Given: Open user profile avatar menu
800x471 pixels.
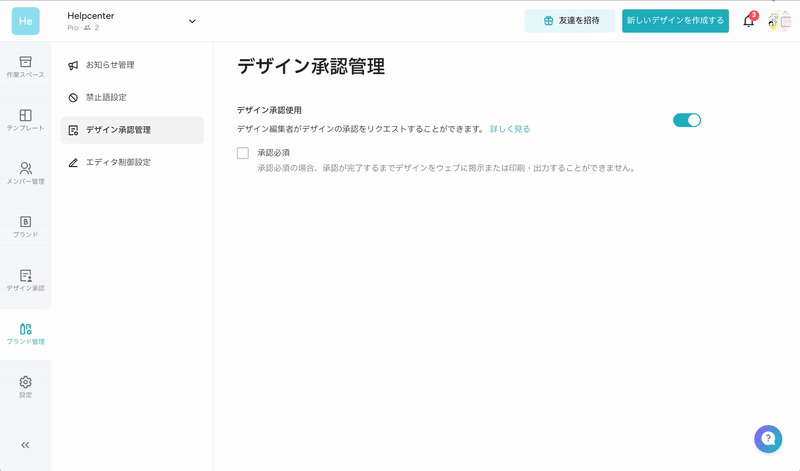Looking at the screenshot, I should [x=779, y=21].
